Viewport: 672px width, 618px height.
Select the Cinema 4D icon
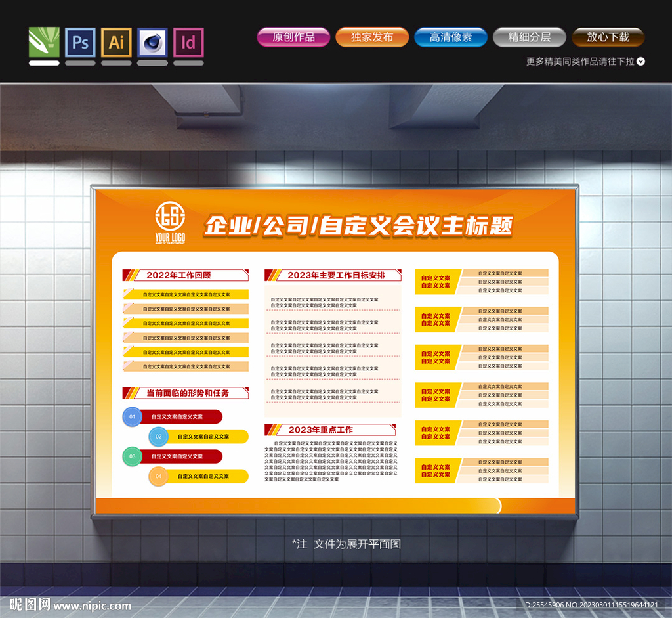point(152,43)
